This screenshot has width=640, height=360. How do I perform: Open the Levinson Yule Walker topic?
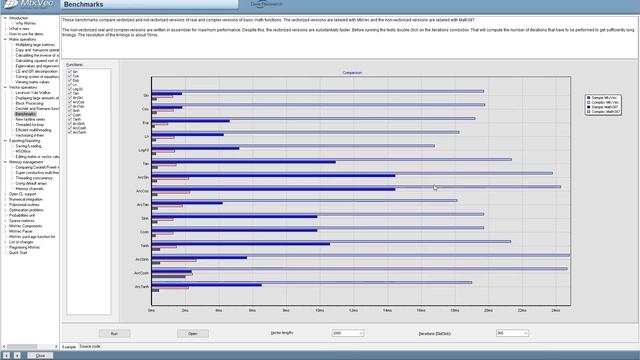tap(33, 93)
